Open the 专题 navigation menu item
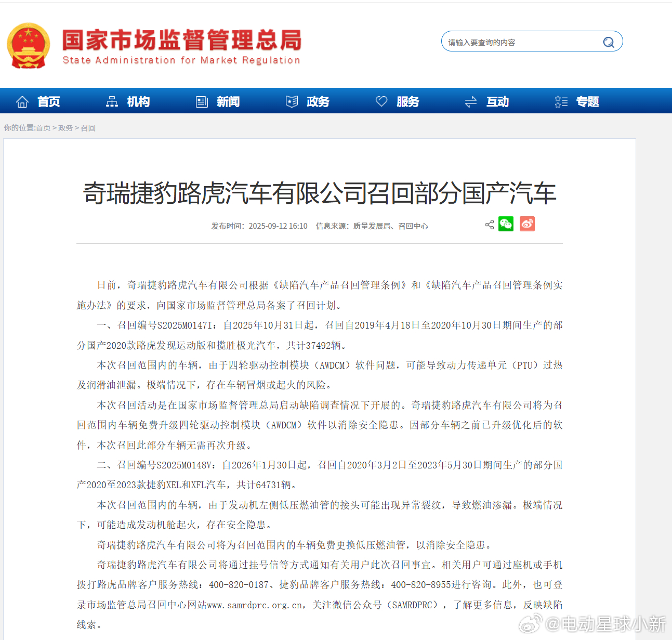 588,102
